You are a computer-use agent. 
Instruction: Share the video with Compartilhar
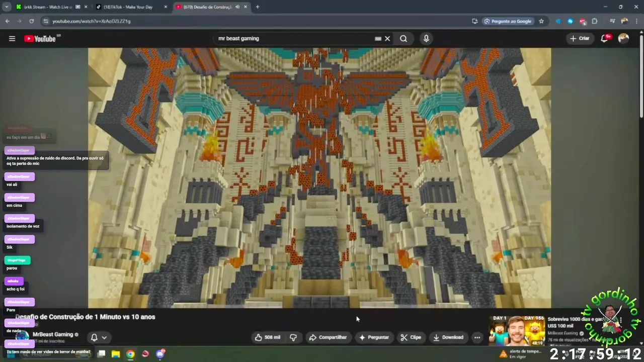click(328, 337)
